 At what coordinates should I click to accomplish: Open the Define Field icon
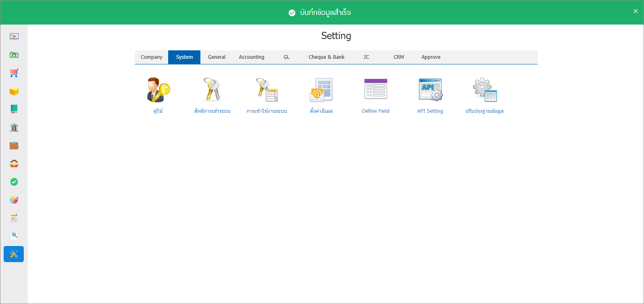(375, 89)
